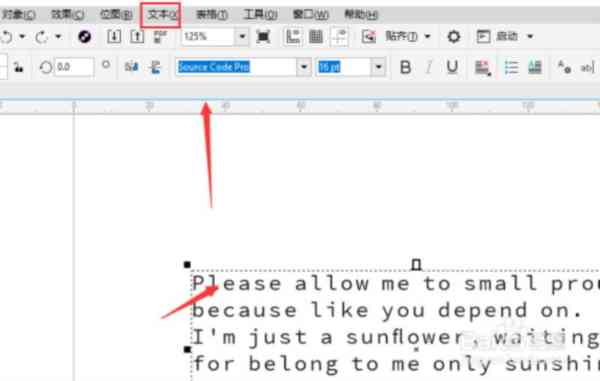This screenshot has width=600, height=381.
Task: Open the 表格 (Table) menu
Action: (x=212, y=15)
